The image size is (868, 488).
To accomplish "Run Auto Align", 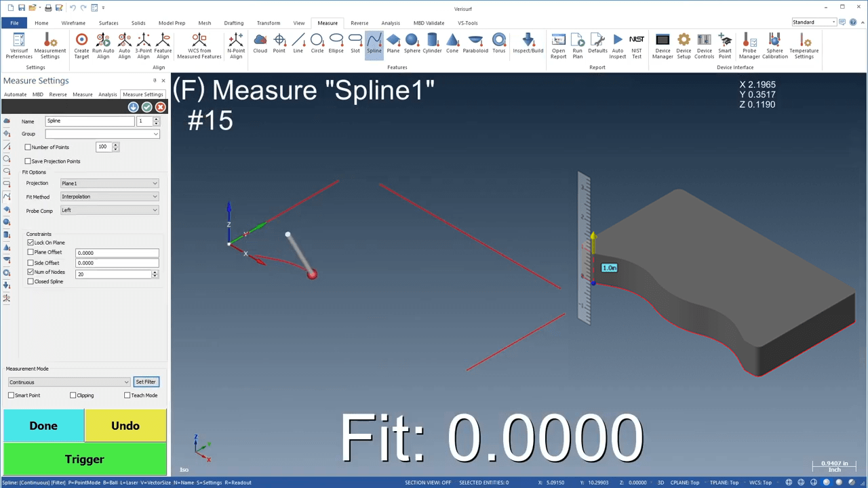I will (103, 46).
